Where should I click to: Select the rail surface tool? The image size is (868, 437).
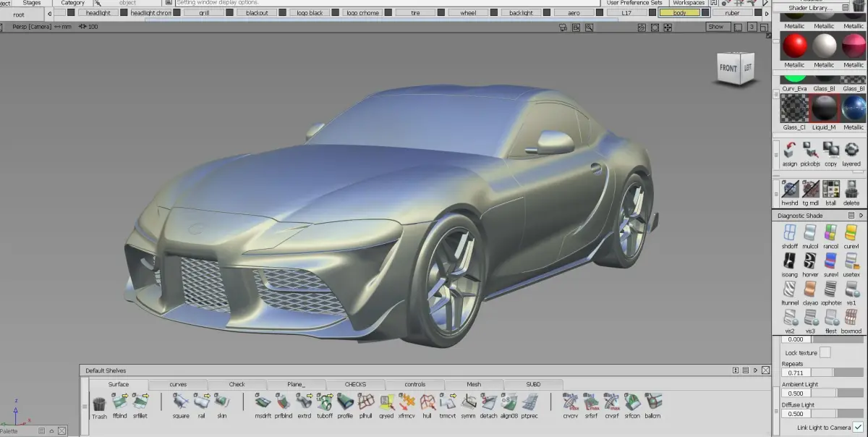(x=202, y=404)
